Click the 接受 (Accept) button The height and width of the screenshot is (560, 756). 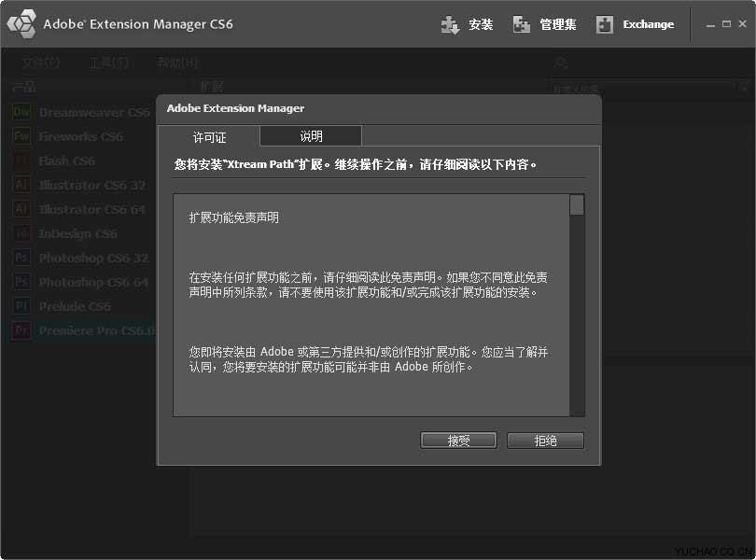[458, 440]
